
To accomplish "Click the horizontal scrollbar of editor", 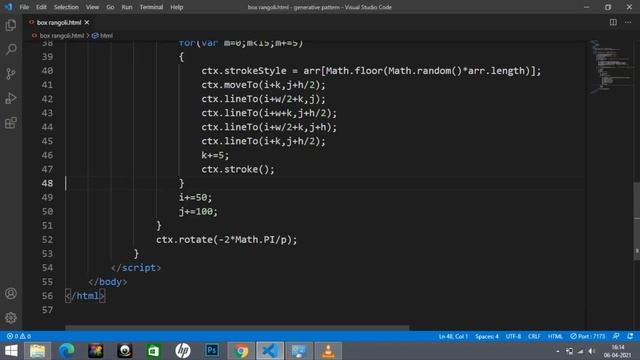I will coord(237,327).
